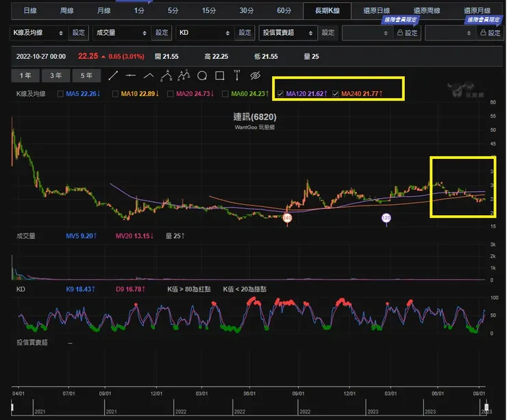Image resolution: width=507 pixels, height=420 pixels.
Task: Switch to the 5分 tab
Action: (x=173, y=11)
